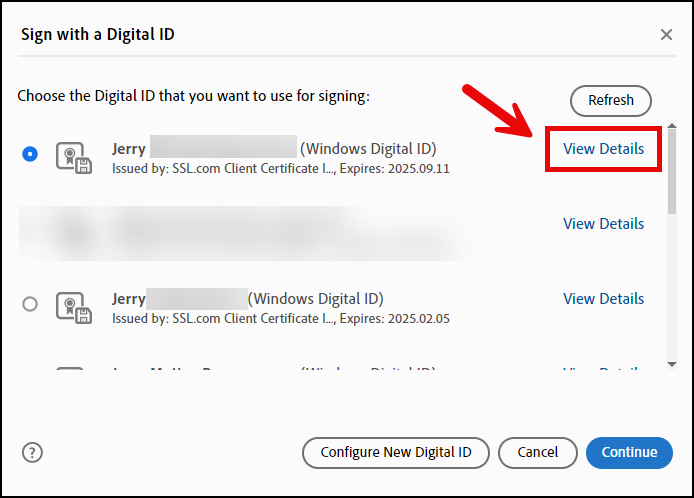Open View Details for ID expiring 2025.02.05
The height and width of the screenshot is (498, 694).
coord(603,299)
